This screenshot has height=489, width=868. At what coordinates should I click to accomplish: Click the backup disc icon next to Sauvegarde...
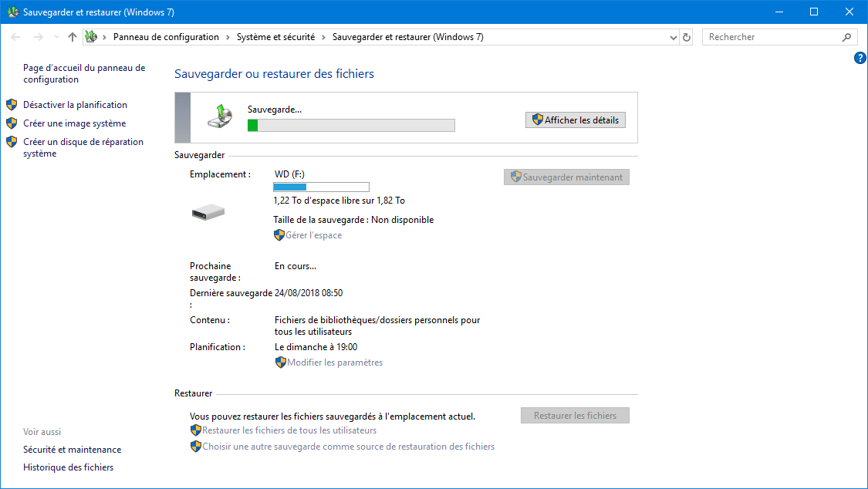point(221,116)
